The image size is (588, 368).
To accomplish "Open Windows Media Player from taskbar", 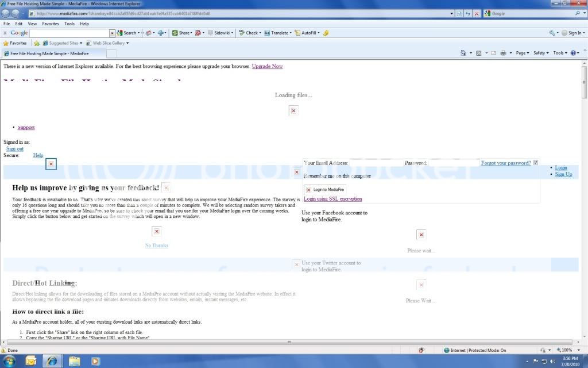I will pyautogui.click(x=95, y=361).
